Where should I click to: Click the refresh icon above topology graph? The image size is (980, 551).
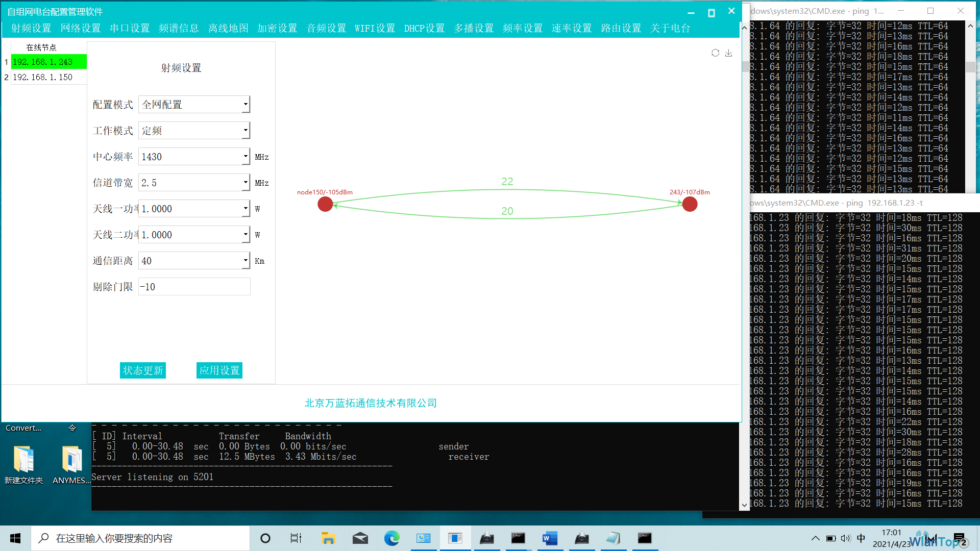click(x=715, y=53)
